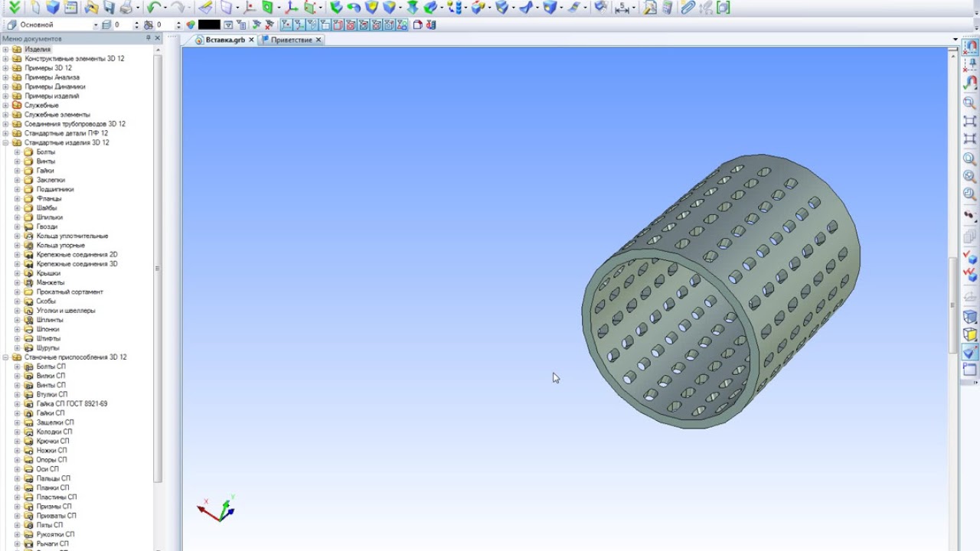Viewport: 980px width, 551px height.
Task: Toggle the fifth selection filter button
Action: coord(338,24)
